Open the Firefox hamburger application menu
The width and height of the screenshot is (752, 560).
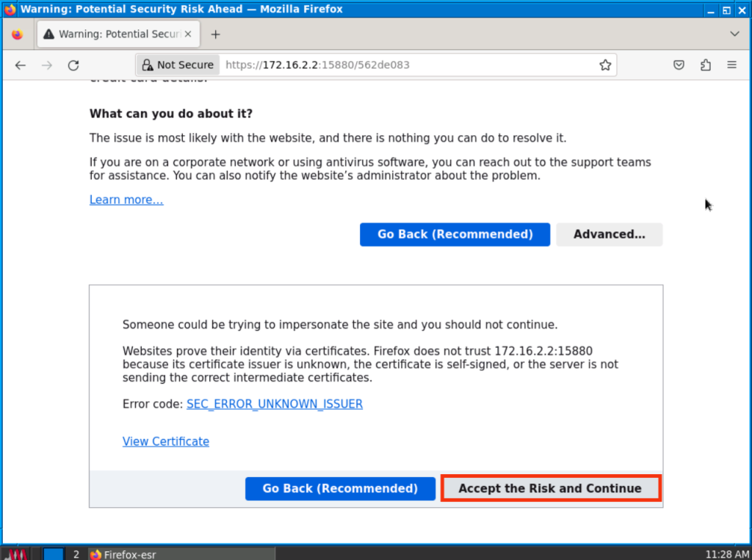[731, 65]
